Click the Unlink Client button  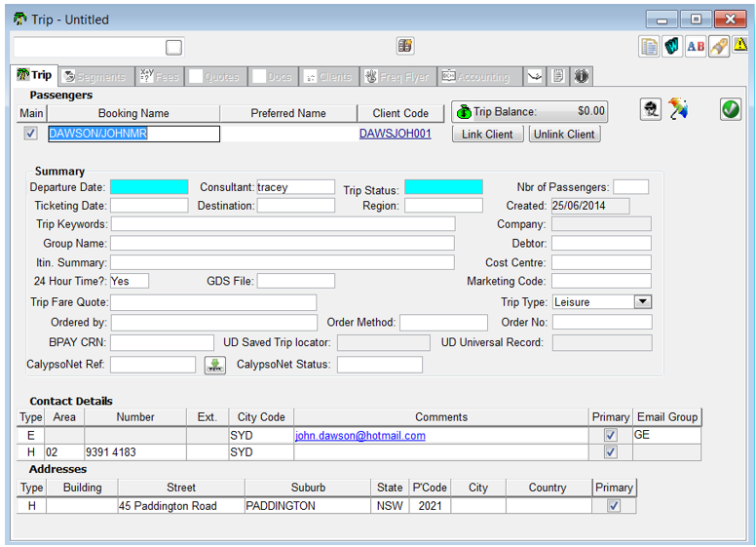564,135
